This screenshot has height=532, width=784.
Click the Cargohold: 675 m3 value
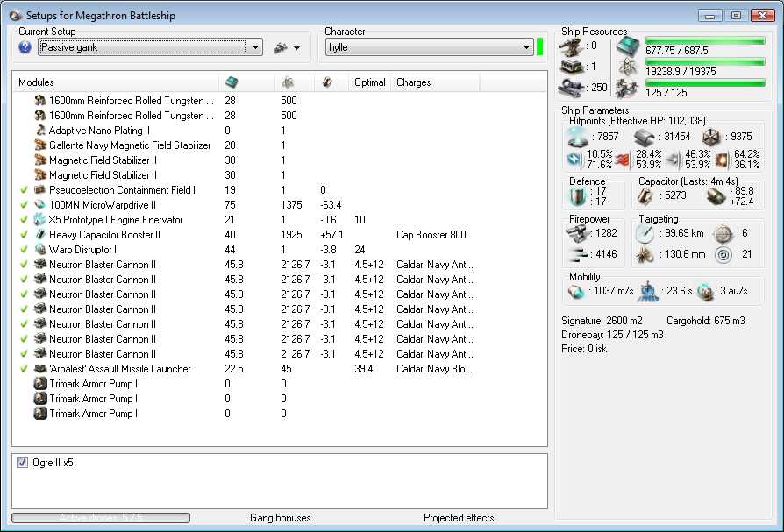[705, 321]
